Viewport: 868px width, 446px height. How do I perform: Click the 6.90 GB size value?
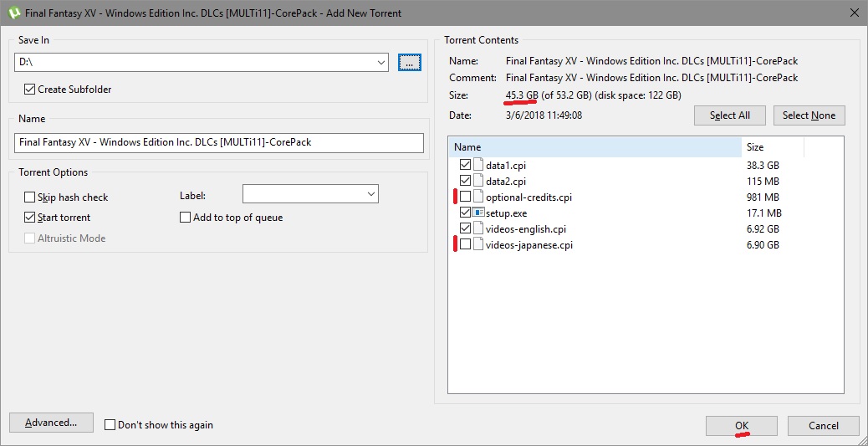(763, 245)
